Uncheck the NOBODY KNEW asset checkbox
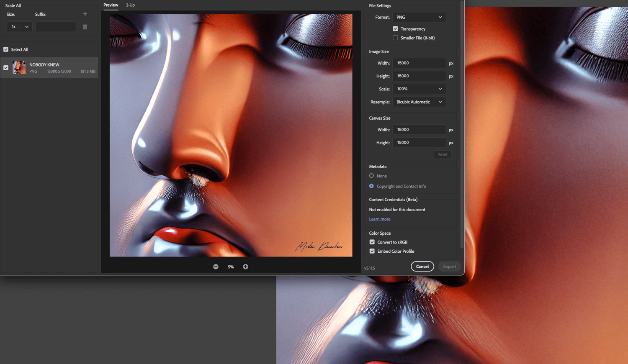628x364 pixels. point(6,68)
